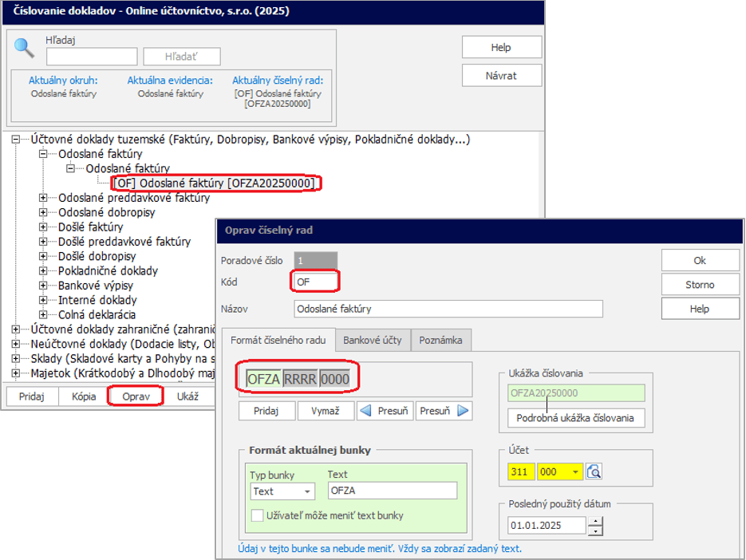Open account lookup icon next to 311 000
Screen dimensions: 746x560
(594, 472)
